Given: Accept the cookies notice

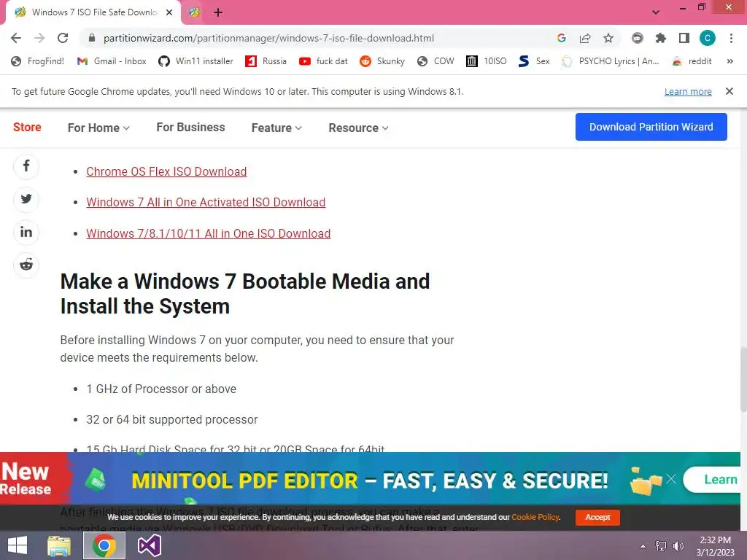Looking at the screenshot, I should coord(597,517).
